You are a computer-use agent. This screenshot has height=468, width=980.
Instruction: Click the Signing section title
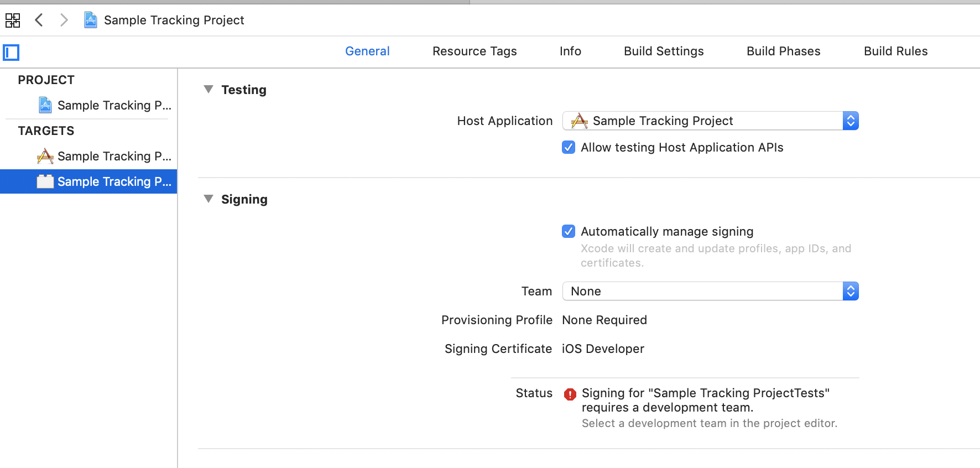244,199
